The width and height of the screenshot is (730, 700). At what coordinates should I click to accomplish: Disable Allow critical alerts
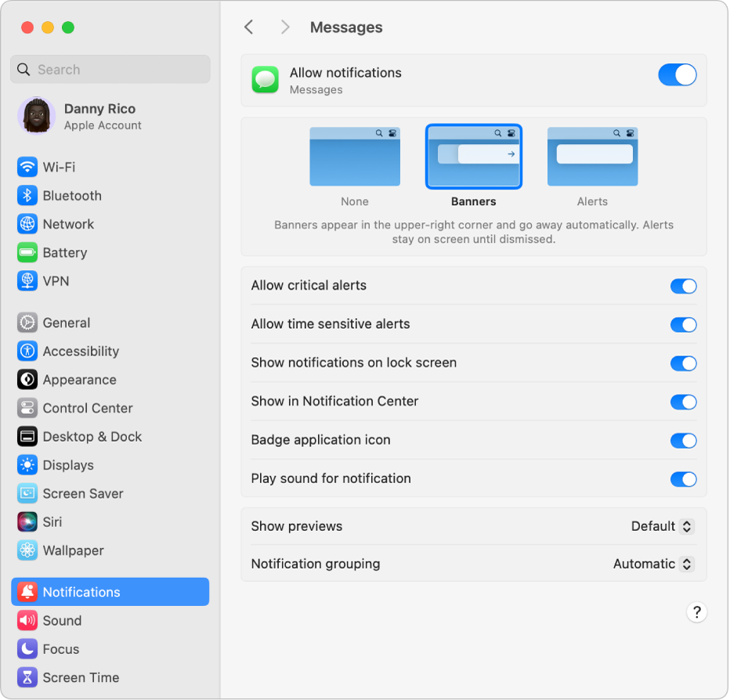pos(683,286)
